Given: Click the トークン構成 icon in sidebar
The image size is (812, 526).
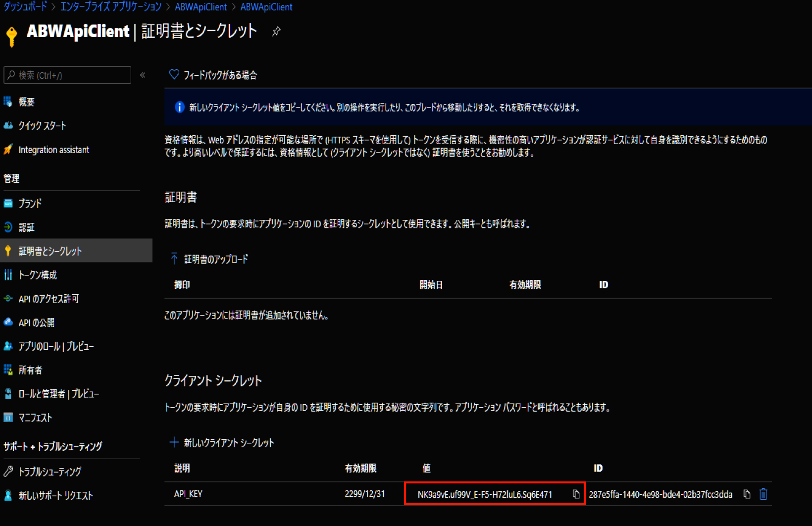Looking at the screenshot, I should tap(8, 275).
